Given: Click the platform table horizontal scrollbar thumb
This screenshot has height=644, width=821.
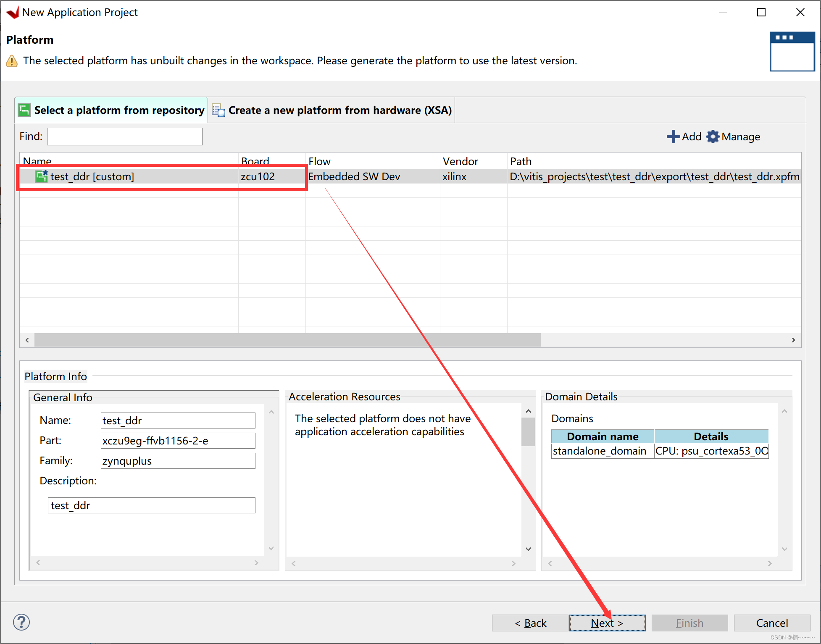Looking at the screenshot, I should (287, 340).
